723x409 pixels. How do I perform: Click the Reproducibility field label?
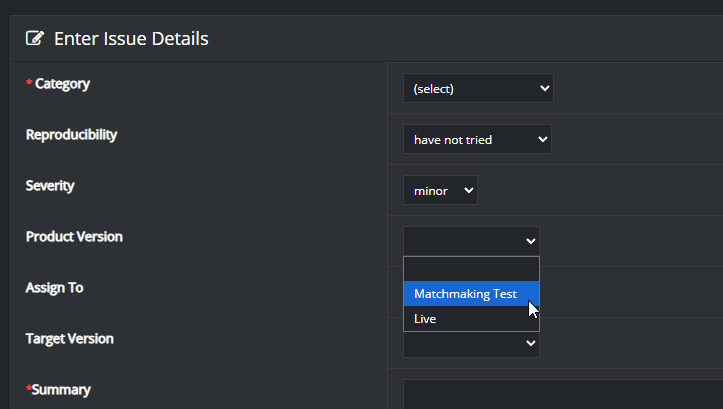[71, 135]
